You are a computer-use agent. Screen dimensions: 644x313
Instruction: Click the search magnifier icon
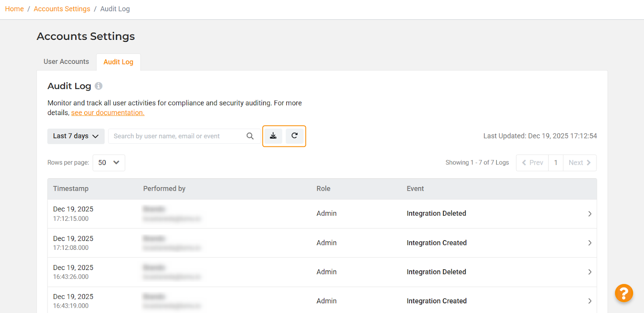[250, 136]
